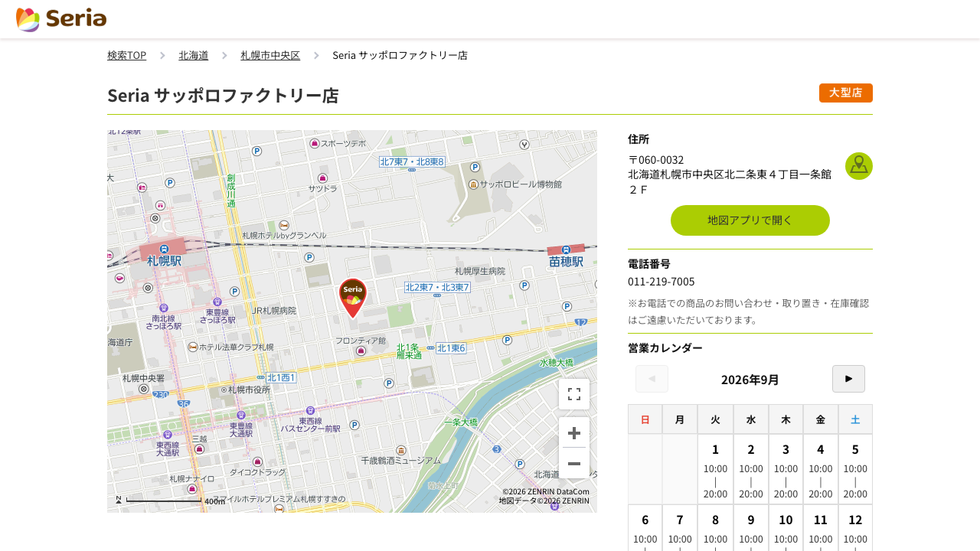Click the 苗穂駅 station icon on the map
Image resolution: width=980 pixels, height=551 pixels.
(x=566, y=250)
